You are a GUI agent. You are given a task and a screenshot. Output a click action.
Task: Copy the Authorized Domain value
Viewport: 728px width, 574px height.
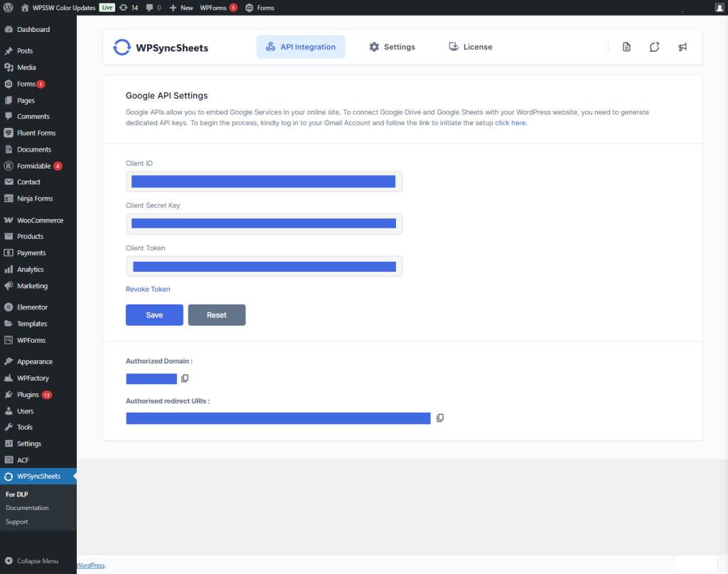[x=185, y=378]
